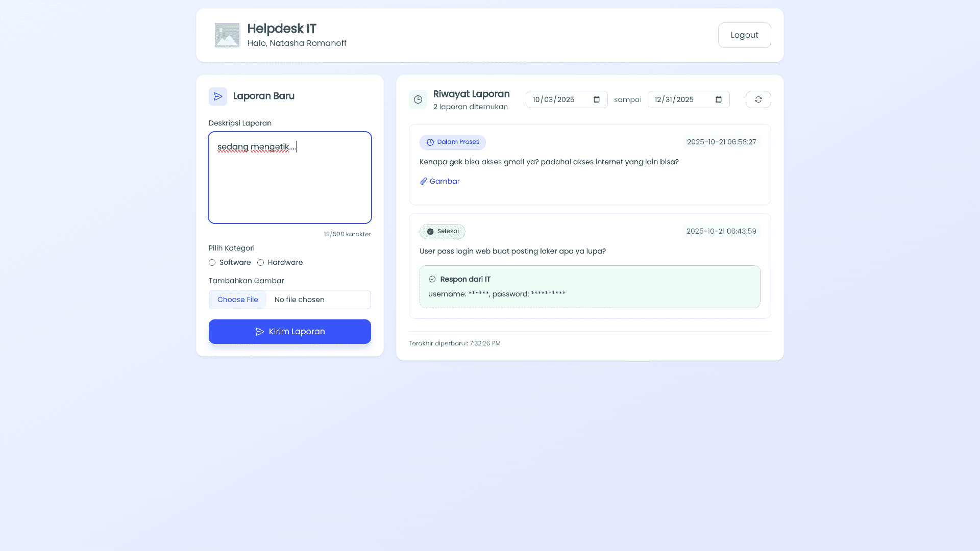The image size is (980, 551).
Task: Open the end date calendar picker
Action: [x=718, y=99]
